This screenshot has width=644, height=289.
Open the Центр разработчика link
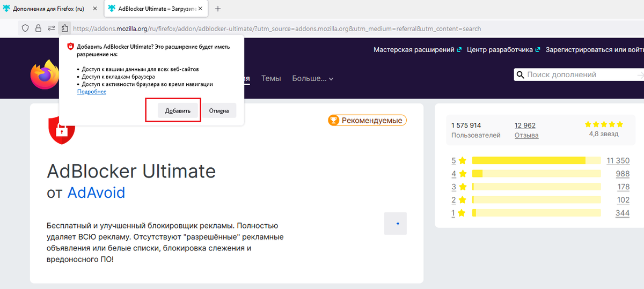click(x=504, y=50)
